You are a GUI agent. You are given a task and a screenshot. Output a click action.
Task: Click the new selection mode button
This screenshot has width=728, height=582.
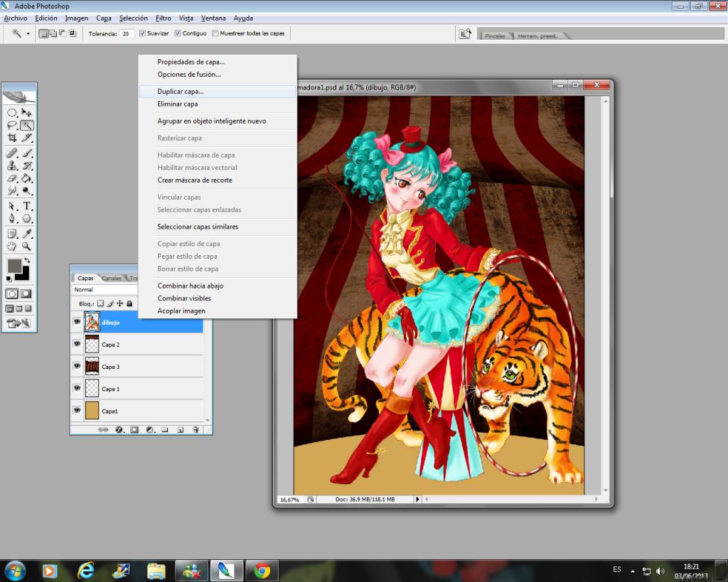[x=43, y=33]
